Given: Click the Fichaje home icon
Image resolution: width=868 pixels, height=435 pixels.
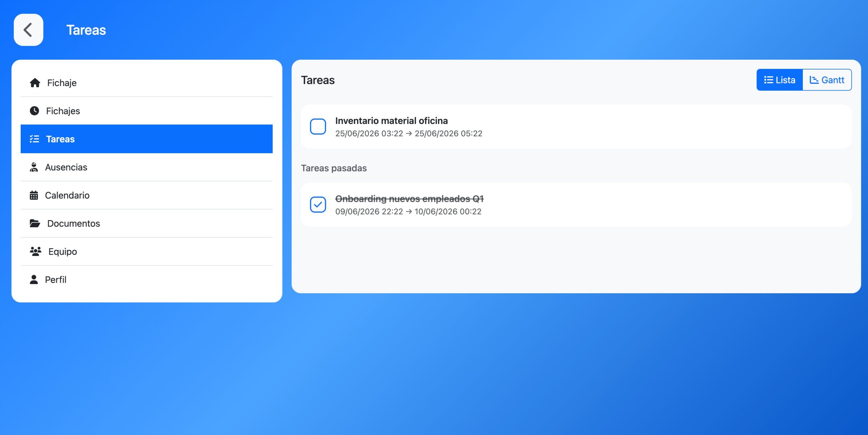Looking at the screenshot, I should point(35,83).
